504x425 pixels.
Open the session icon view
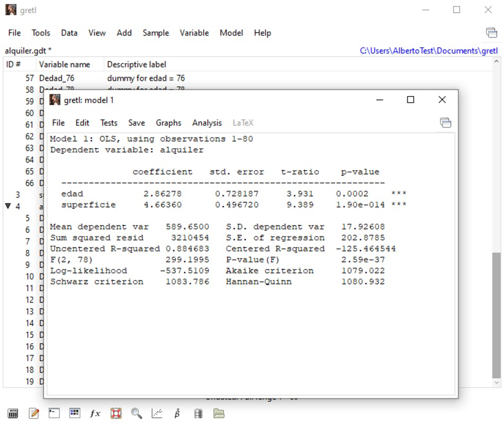pyautogui.click(x=74, y=413)
